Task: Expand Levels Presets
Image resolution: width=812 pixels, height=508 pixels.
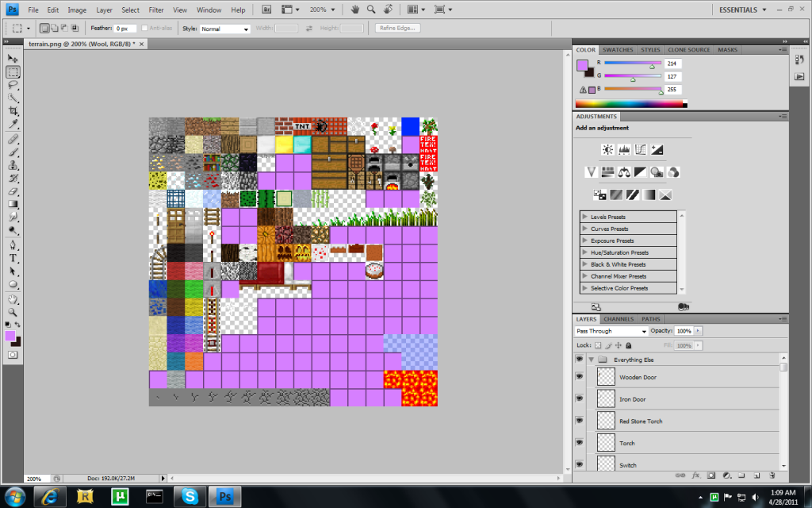Action: tap(584, 217)
